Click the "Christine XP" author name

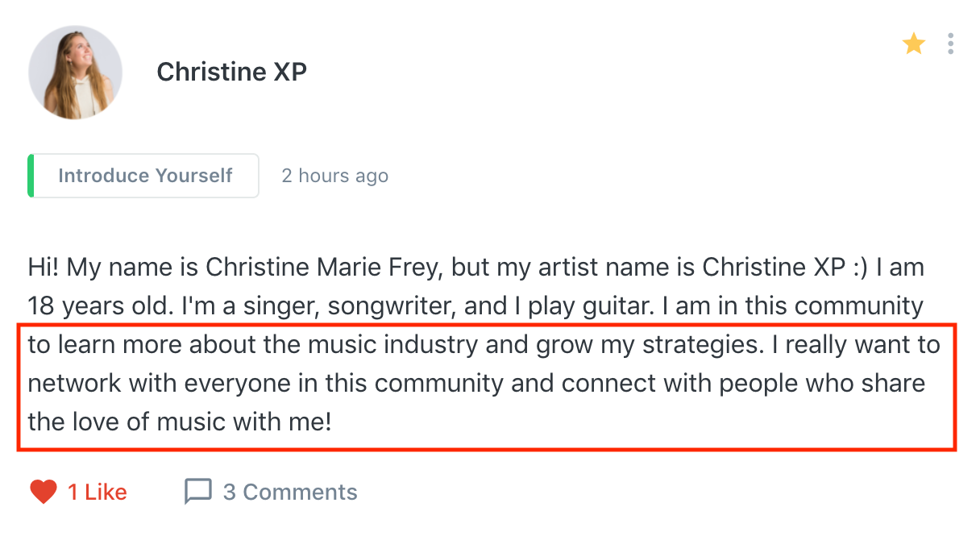(x=231, y=72)
